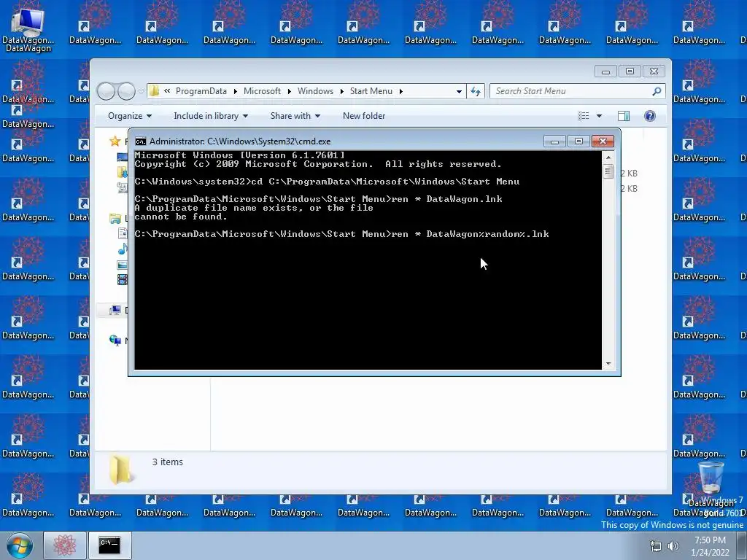Click the network icon in system tray
The width and height of the screenshot is (747, 560).
tap(656, 546)
